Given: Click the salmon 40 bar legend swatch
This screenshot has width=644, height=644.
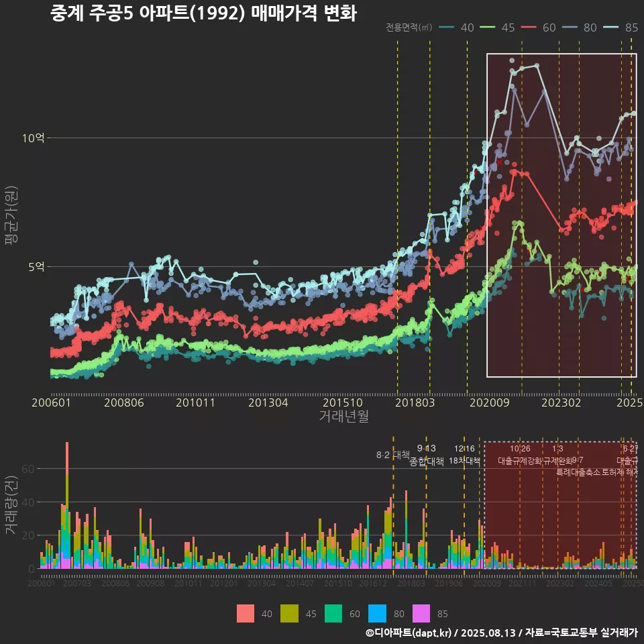Looking at the screenshot, I should [246, 614].
